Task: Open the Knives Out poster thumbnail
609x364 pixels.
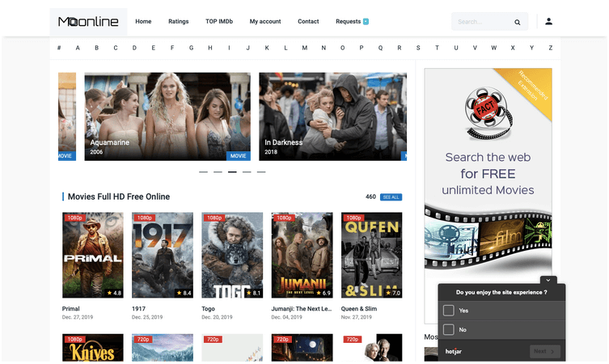Action: coord(93,348)
